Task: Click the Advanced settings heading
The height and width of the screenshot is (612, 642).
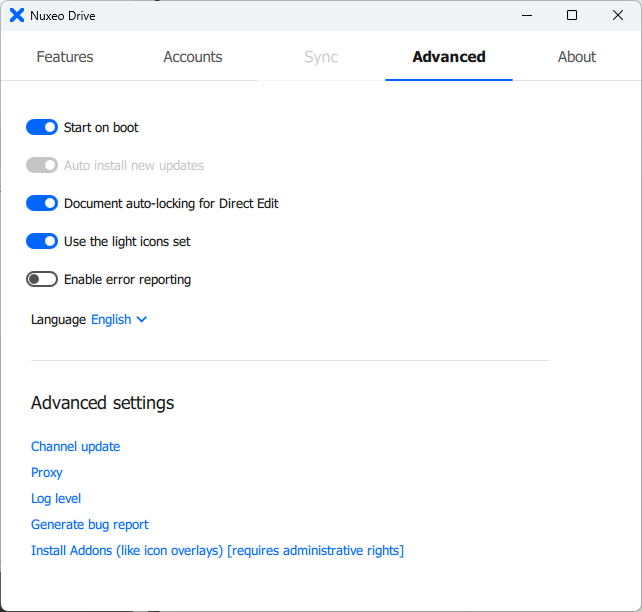Action: click(102, 403)
